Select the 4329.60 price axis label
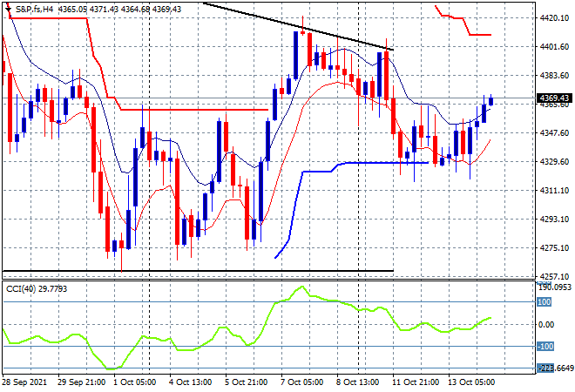This screenshot has height=392, width=575. [x=554, y=161]
